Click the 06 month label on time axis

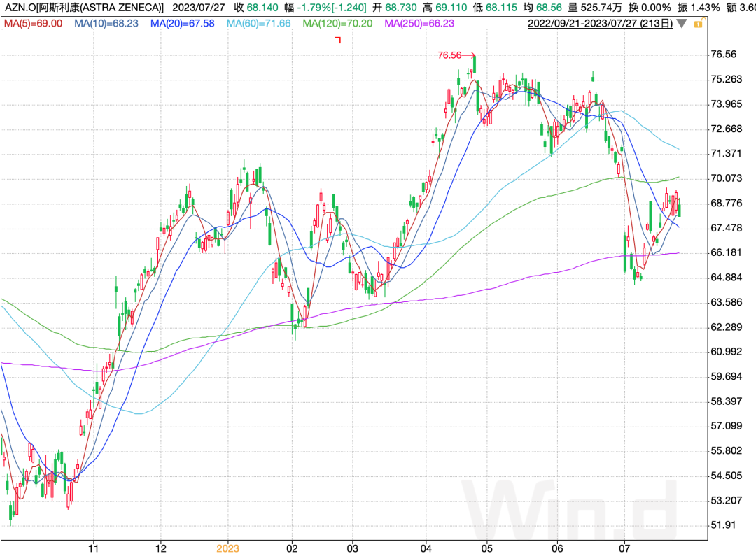point(557,548)
